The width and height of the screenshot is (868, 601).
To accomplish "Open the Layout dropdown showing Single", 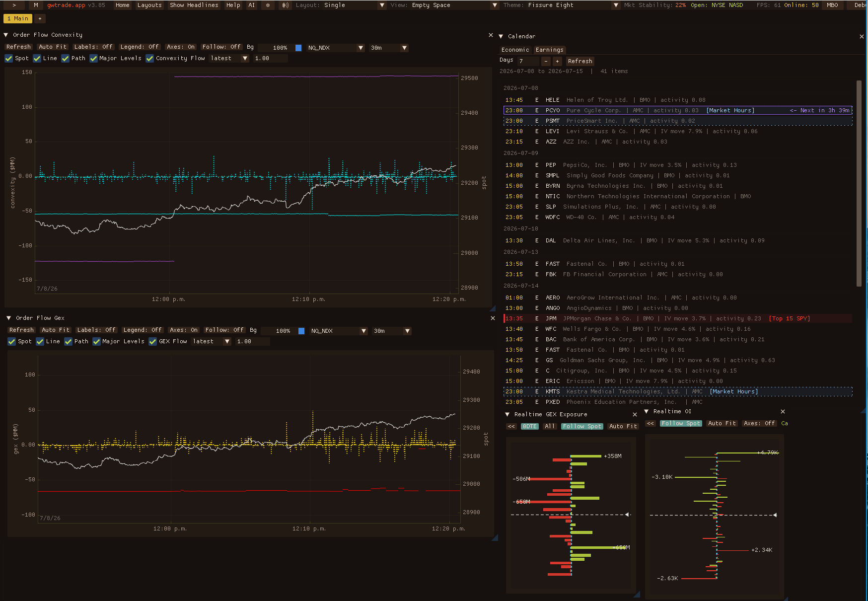I will click(x=355, y=5).
